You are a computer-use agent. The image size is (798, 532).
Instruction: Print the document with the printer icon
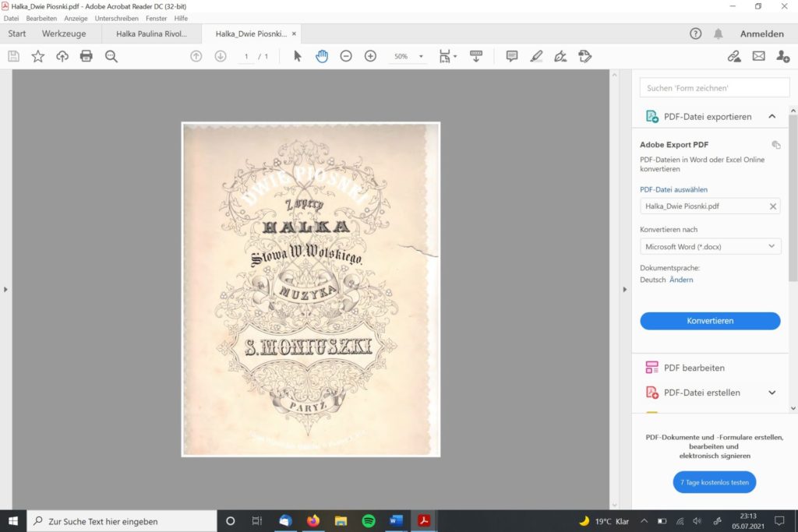coord(87,56)
